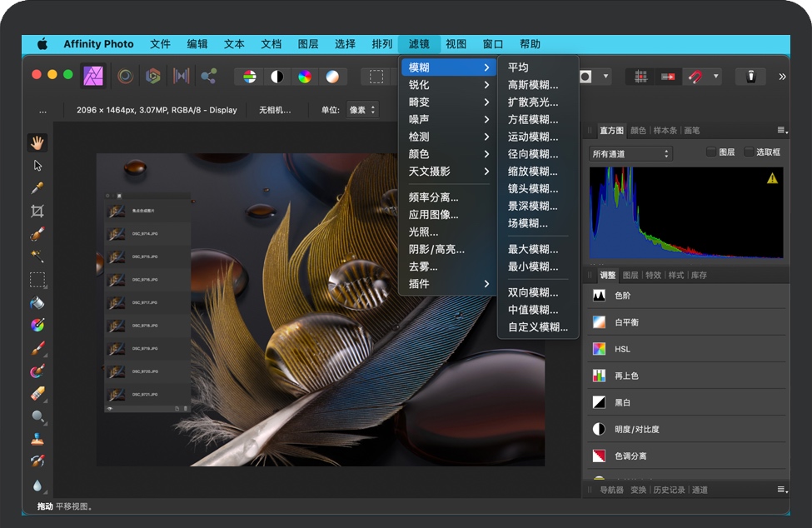This screenshot has width=812, height=528.
Task: Click the Color Picker wheel tool
Action: point(37,325)
